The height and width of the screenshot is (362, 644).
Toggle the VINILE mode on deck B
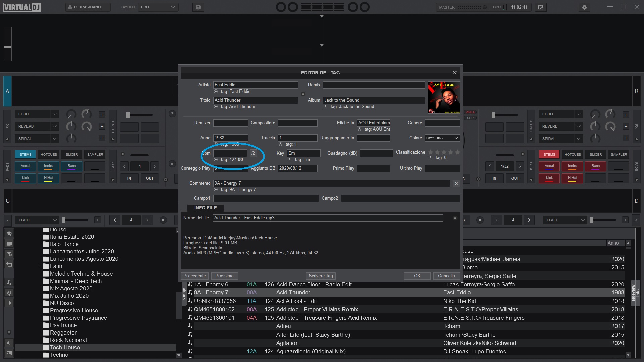click(470, 112)
